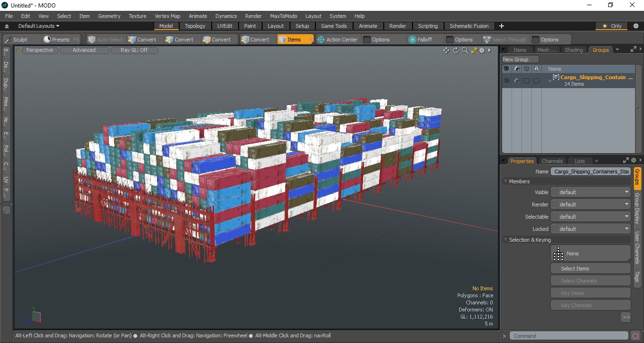Toggle Ray GL: Off in viewport

point(134,50)
